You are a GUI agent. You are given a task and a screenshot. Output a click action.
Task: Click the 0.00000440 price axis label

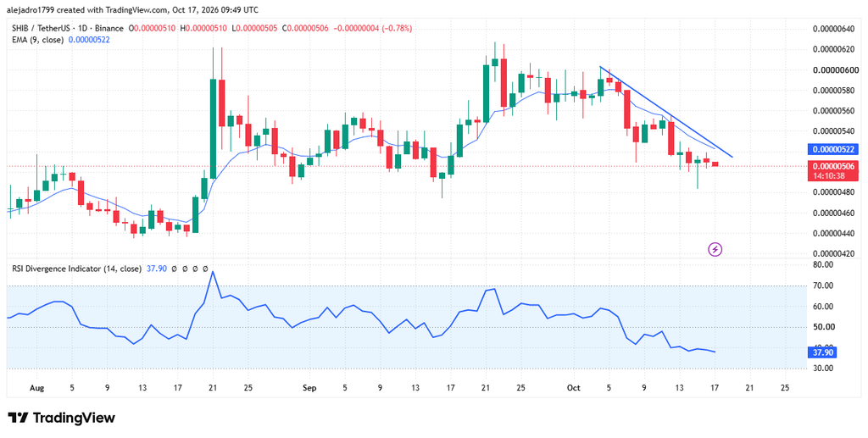click(833, 233)
